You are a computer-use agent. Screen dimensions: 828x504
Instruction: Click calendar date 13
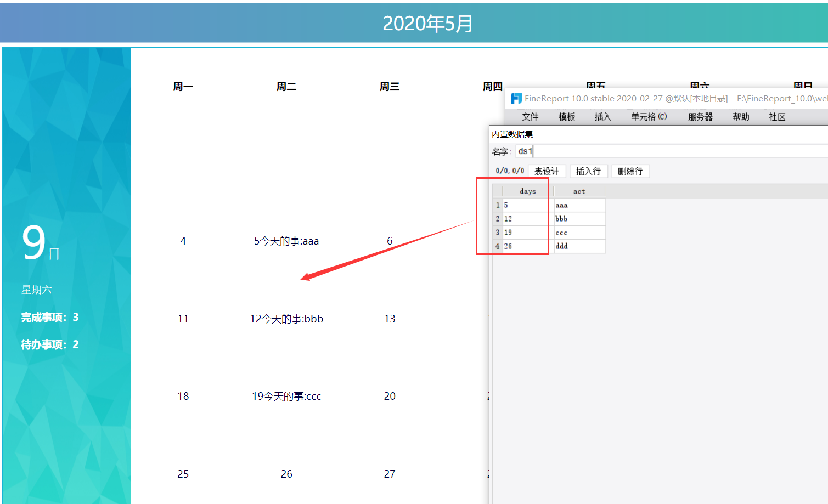[390, 319]
